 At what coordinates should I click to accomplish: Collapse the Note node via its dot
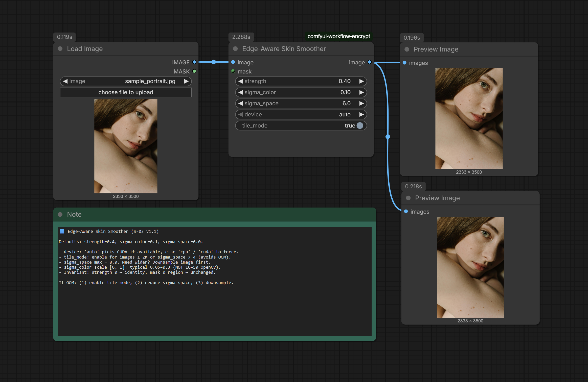coord(60,214)
